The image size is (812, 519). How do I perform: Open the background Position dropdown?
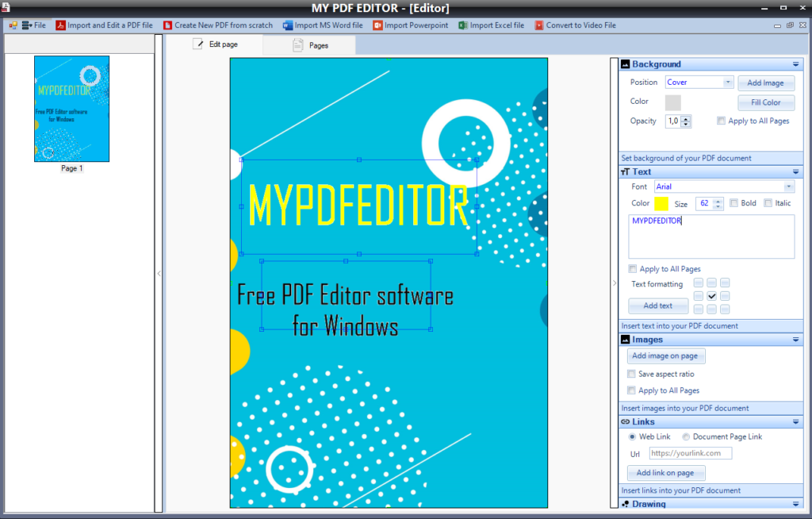(x=728, y=83)
